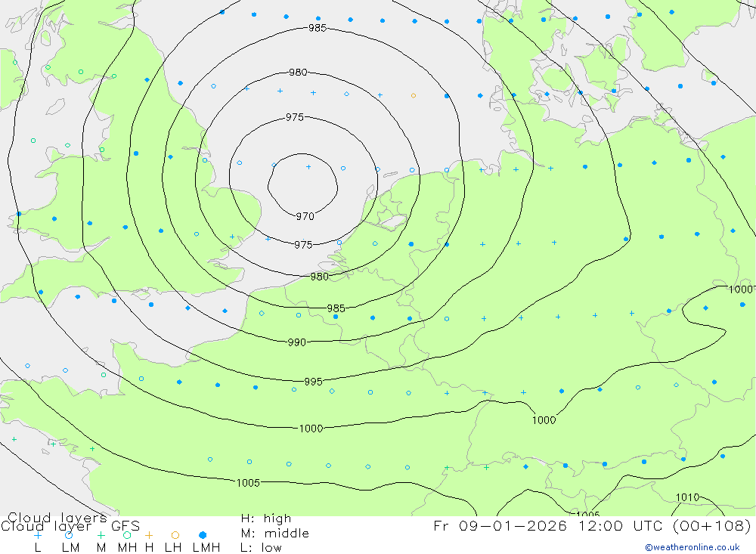Image resolution: width=756 pixels, height=554 pixels.
Task: Click the orange circle marker on the map
Action: [x=414, y=95]
